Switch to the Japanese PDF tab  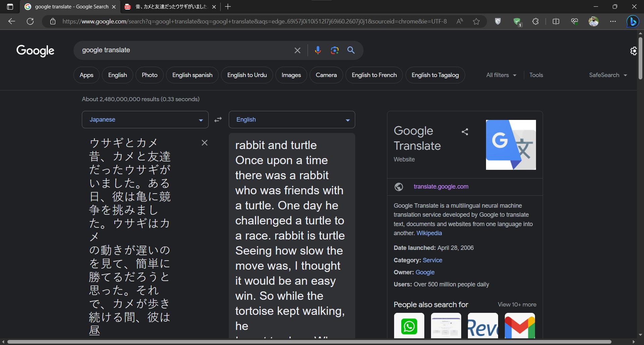point(166,6)
